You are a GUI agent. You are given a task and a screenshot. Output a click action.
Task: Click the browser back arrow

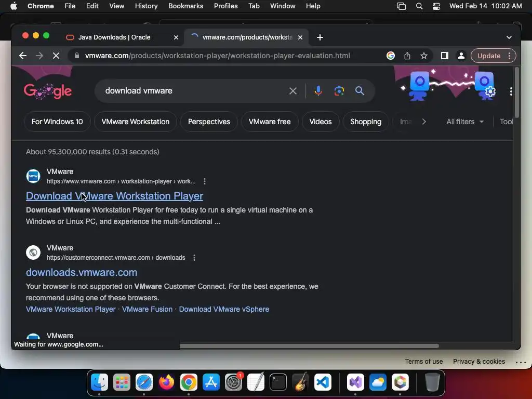point(23,56)
